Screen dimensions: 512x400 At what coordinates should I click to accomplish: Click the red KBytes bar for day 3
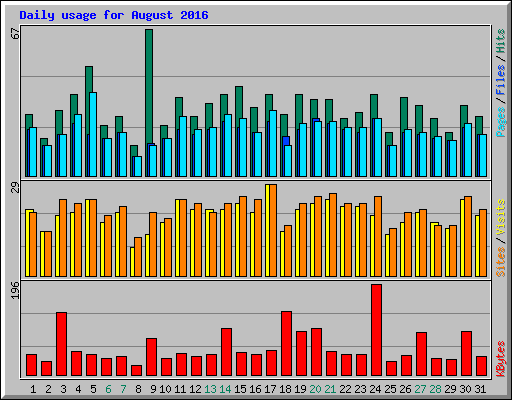[x=61, y=344]
